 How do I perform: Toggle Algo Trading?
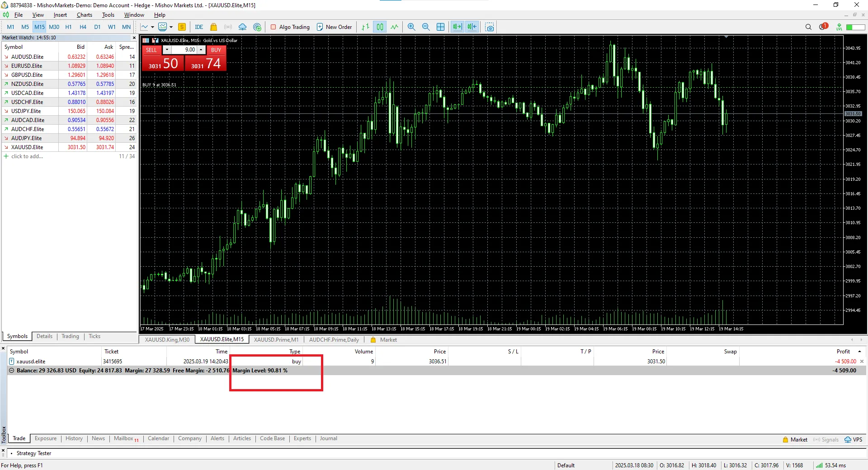coord(290,27)
